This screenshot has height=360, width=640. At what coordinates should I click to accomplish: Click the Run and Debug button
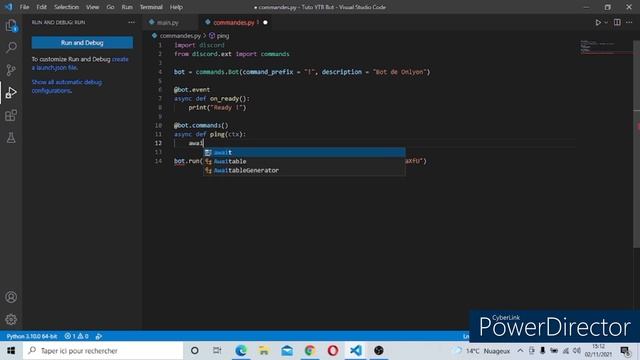click(82, 42)
